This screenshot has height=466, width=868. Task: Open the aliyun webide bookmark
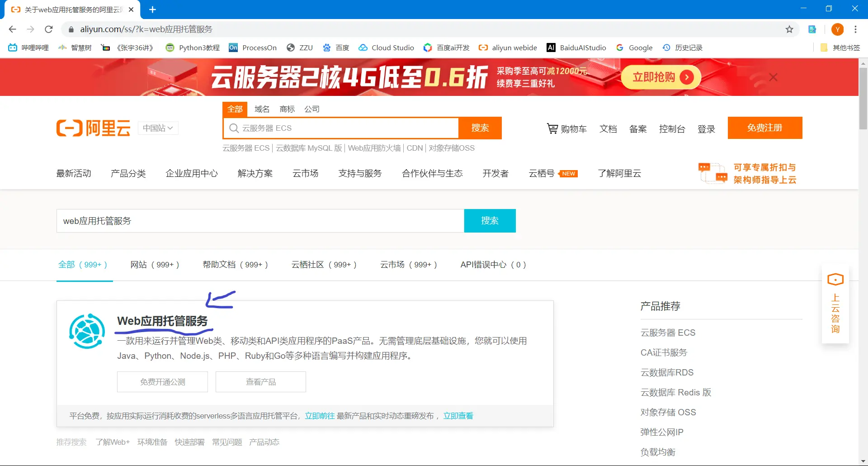point(508,48)
